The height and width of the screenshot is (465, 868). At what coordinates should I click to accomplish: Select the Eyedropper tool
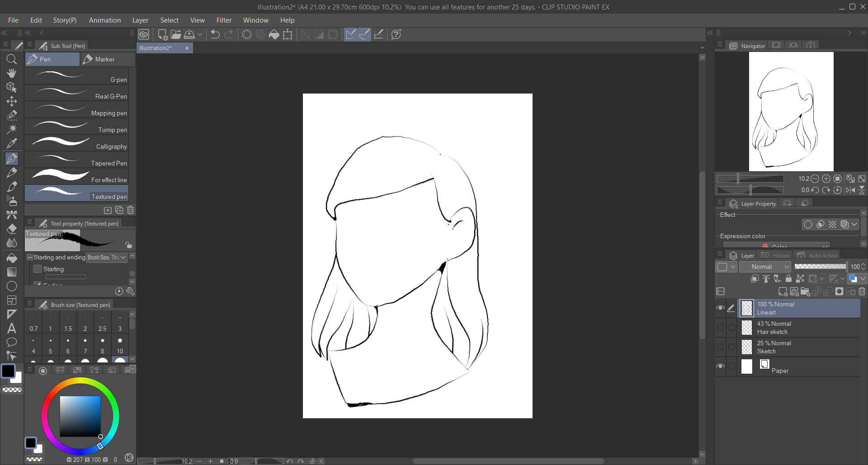click(12, 143)
